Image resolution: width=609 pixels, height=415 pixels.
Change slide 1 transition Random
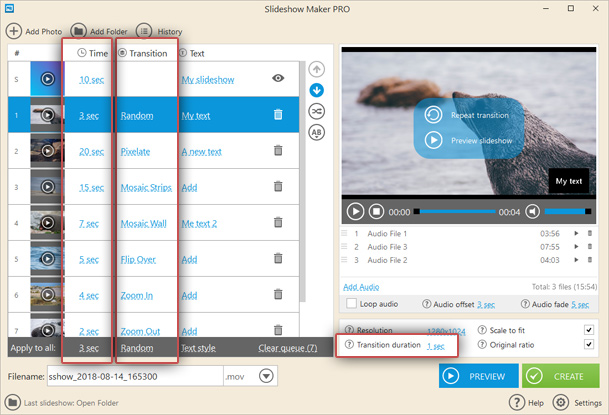(137, 116)
